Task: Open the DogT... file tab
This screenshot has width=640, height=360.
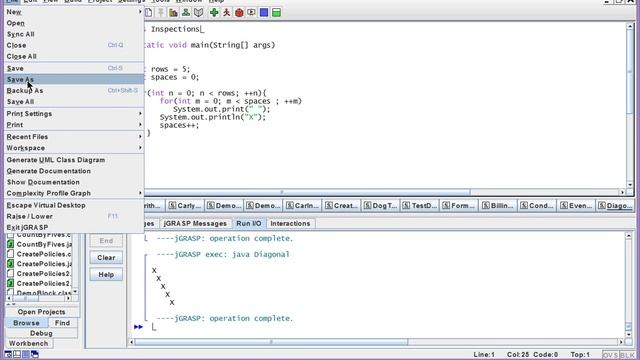Action: click(380, 205)
